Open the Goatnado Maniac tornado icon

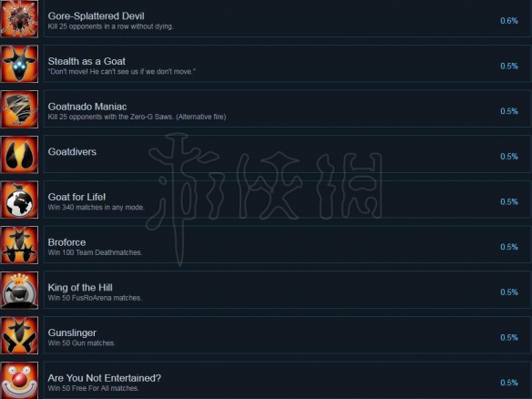(x=19, y=109)
